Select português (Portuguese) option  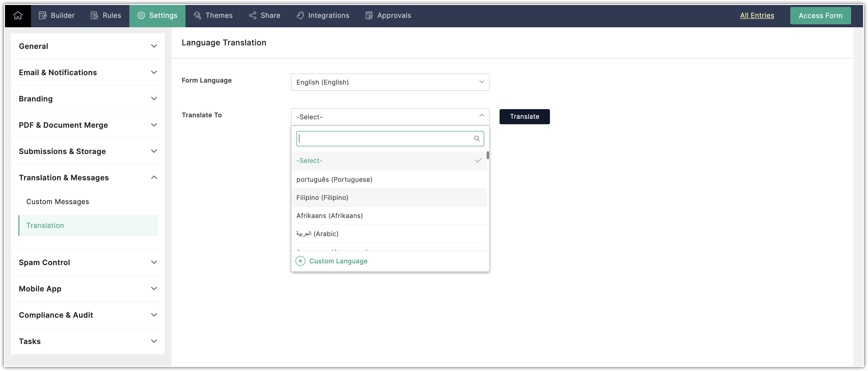pos(334,180)
